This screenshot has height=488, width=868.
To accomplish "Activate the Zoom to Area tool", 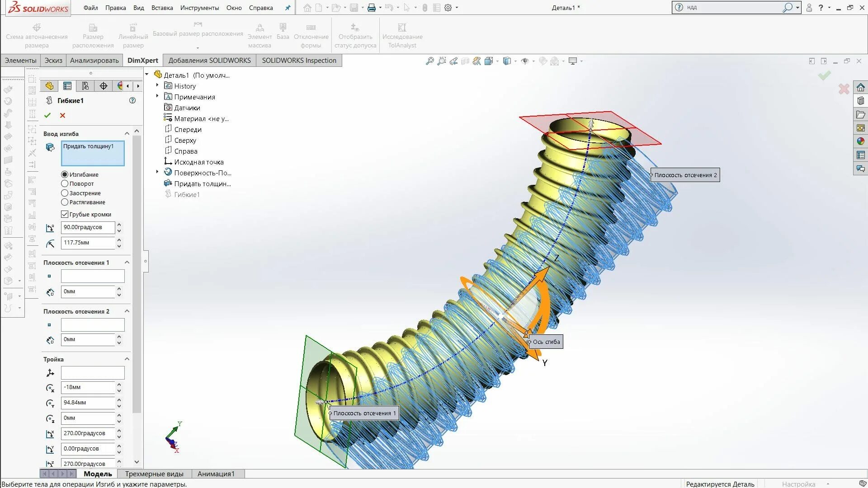I will click(442, 61).
